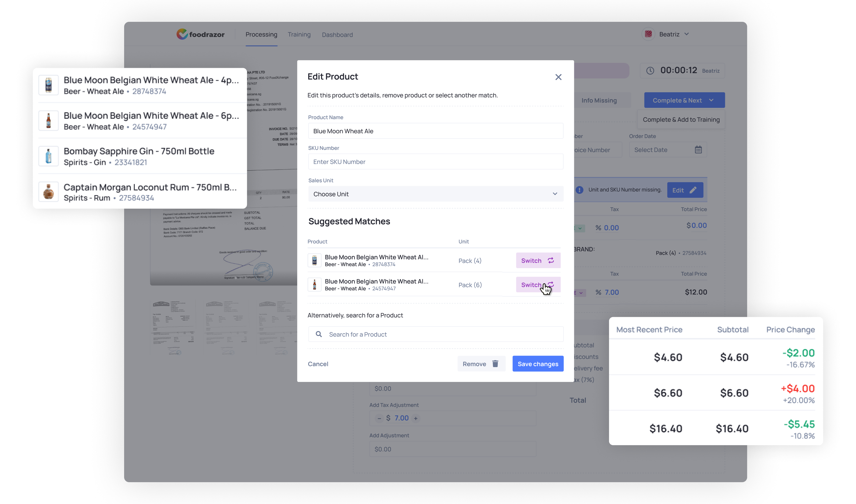Click the SKU Number input field
The width and height of the screenshot is (856, 504).
(435, 162)
